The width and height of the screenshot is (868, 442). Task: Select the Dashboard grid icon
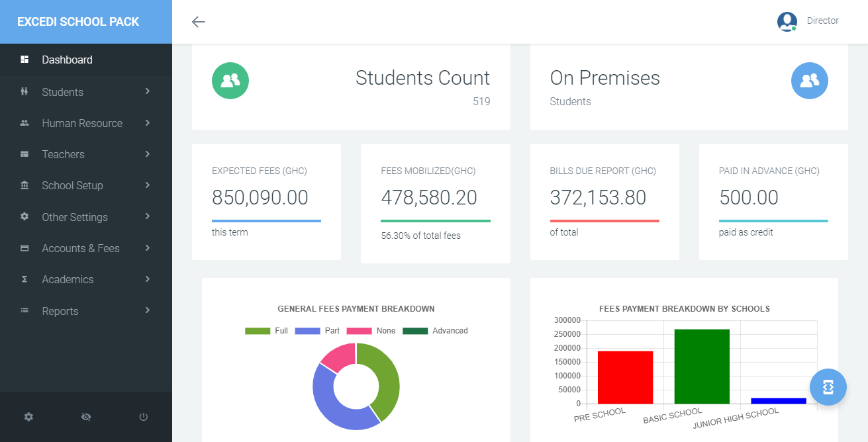24,60
